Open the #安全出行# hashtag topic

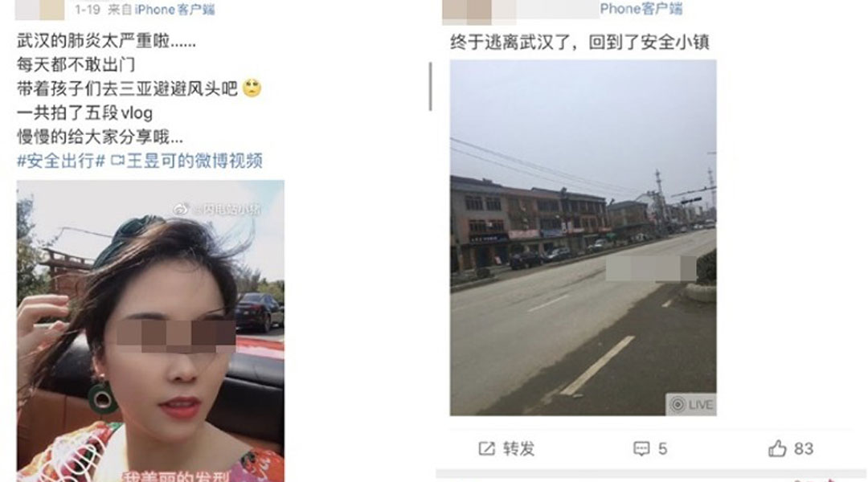tap(61, 161)
